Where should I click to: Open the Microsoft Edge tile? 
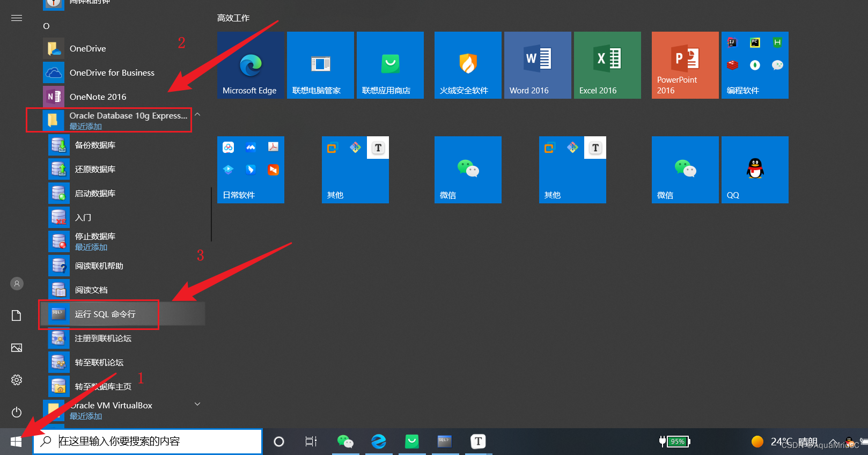click(251, 65)
